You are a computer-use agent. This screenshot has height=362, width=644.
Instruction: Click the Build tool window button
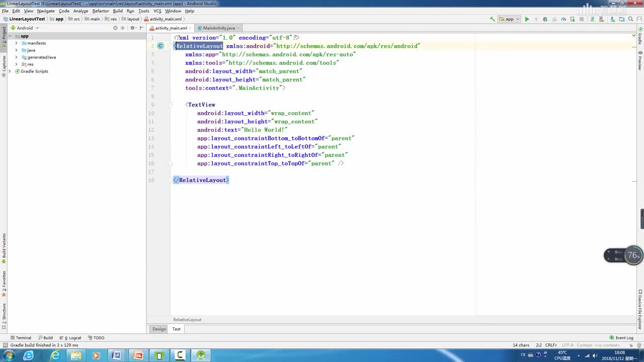coord(45,338)
